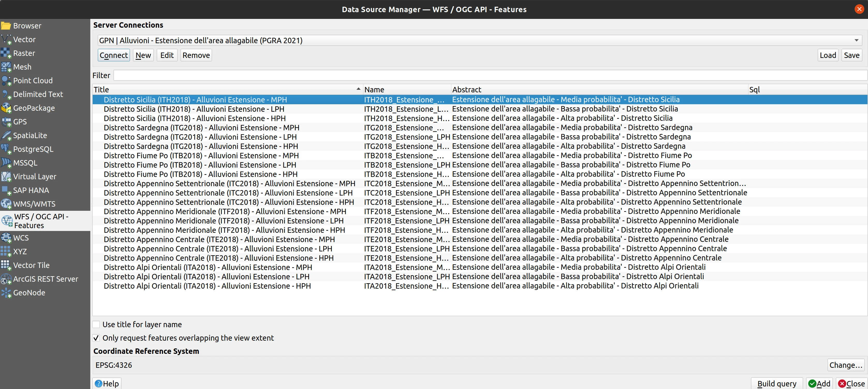The image size is (868, 389).
Task: Click abstract Media probabilita' - Distretto Alpi Orientali
Action: click(579, 267)
